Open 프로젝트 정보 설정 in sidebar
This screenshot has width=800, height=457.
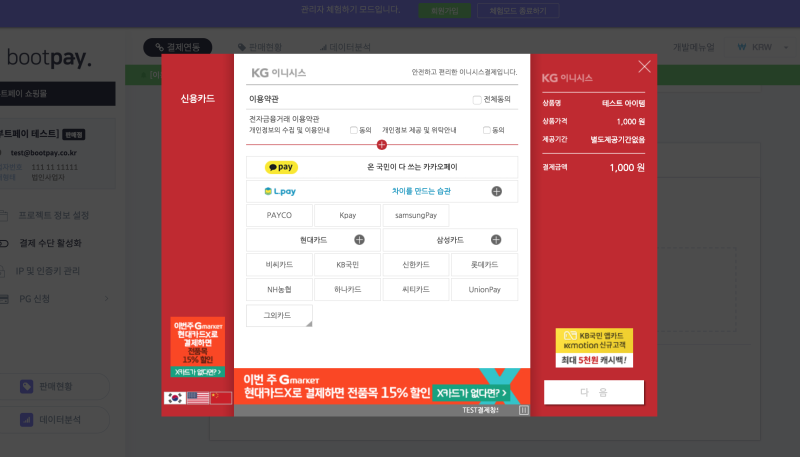(x=54, y=215)
